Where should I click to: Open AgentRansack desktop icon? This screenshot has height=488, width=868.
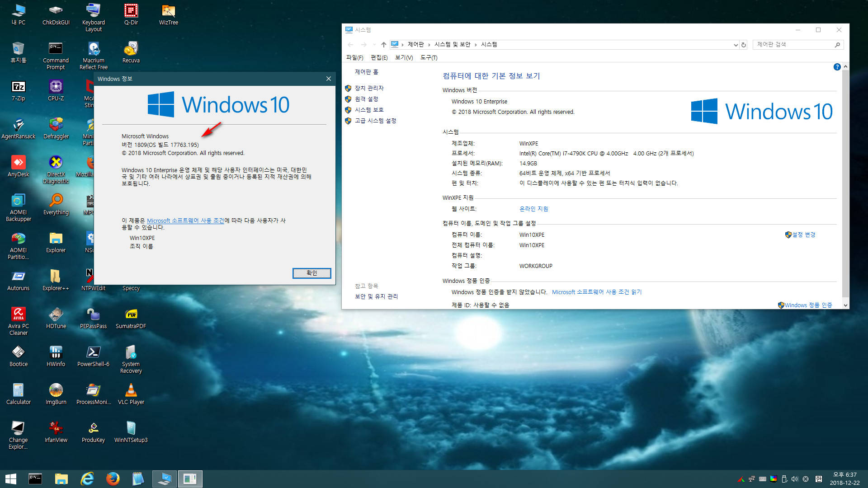tap(18, 128)
